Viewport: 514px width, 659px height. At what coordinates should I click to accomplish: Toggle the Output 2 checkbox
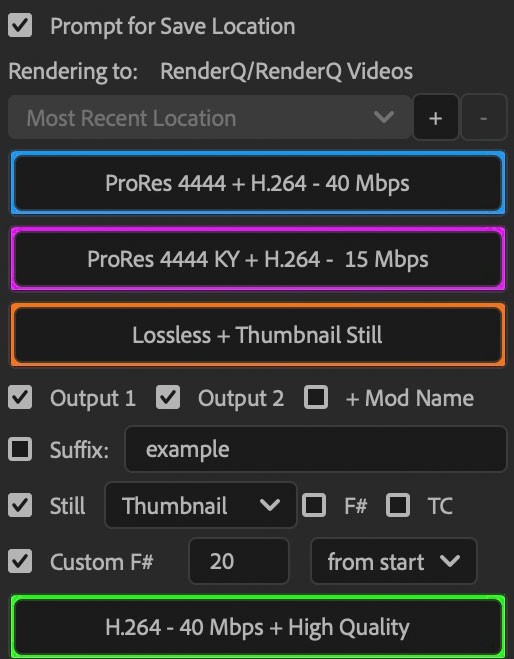click(x=168, y=397)
